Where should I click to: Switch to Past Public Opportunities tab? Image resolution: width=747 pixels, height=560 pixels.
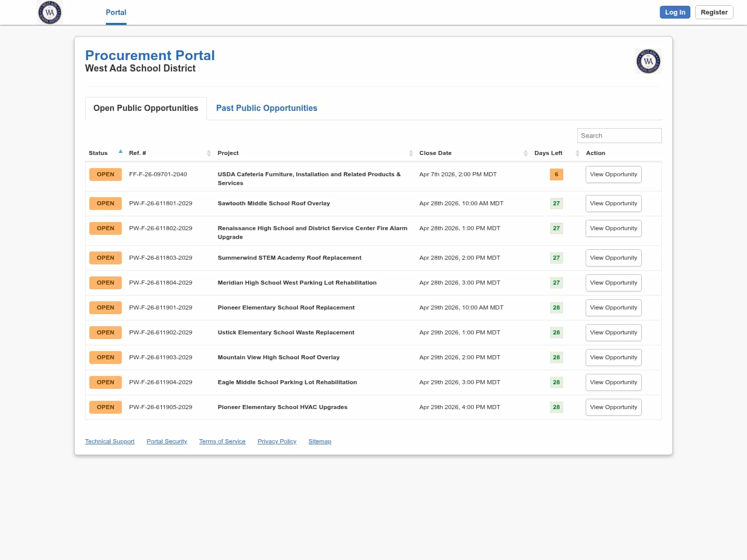pos(267,108)
